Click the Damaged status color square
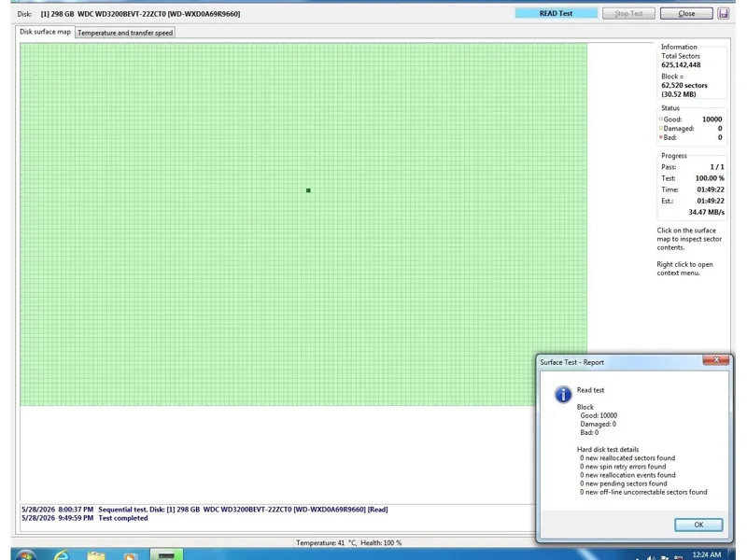Viewport: 747px width, 560px height. (661, 128)
